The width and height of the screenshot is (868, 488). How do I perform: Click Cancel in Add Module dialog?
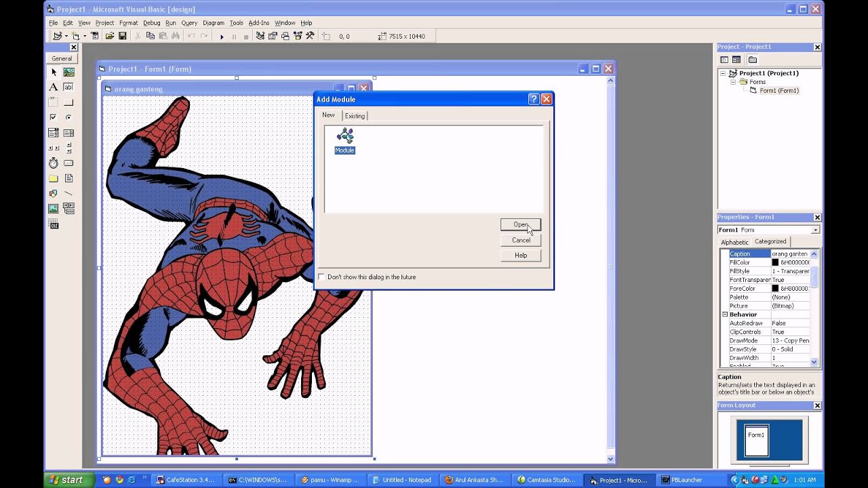521,240
